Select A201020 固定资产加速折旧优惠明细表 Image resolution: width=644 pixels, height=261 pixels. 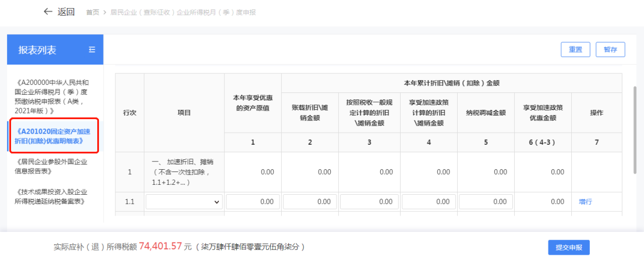(54, 135)
